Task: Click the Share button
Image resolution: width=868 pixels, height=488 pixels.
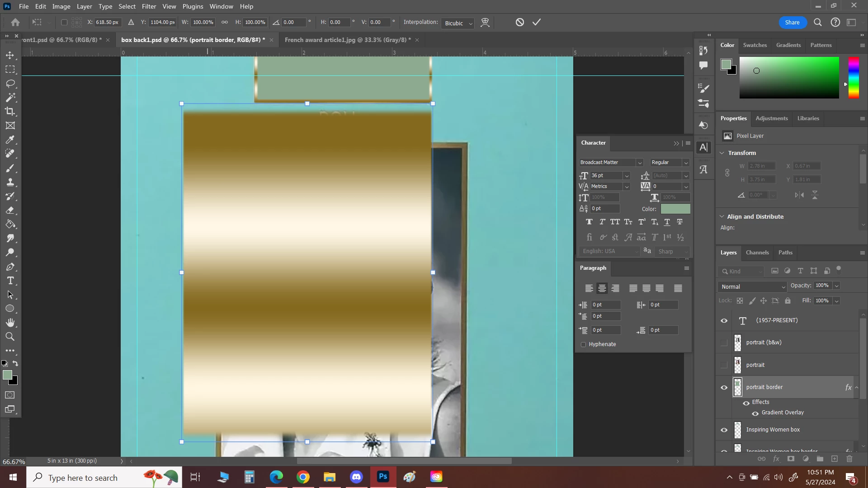Action: point(792,22)
